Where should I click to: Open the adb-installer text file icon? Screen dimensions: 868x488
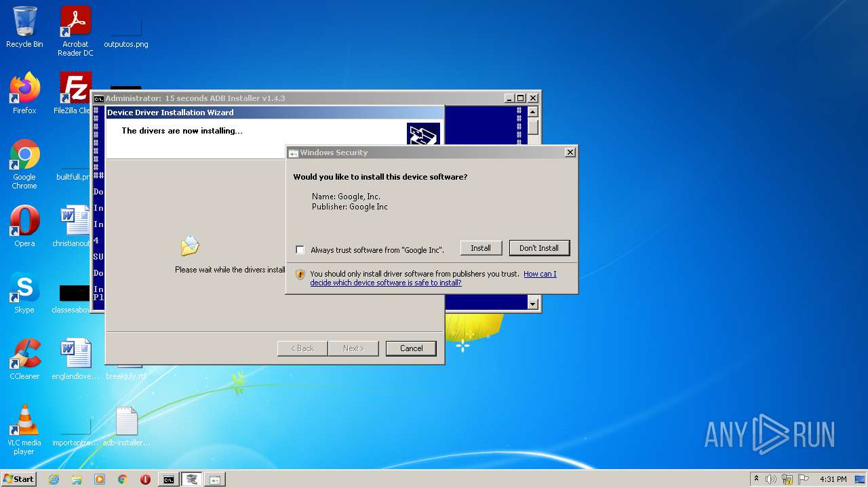[126, 427]
